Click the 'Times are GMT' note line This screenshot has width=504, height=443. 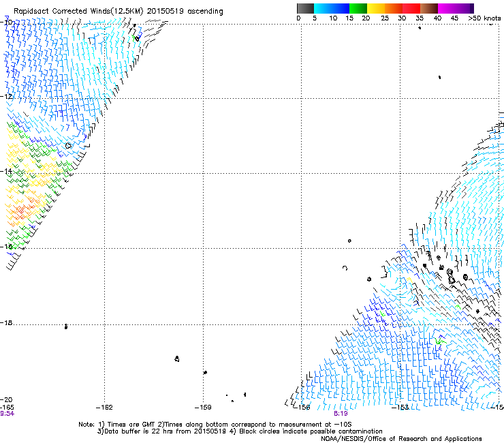click(215, 425)
